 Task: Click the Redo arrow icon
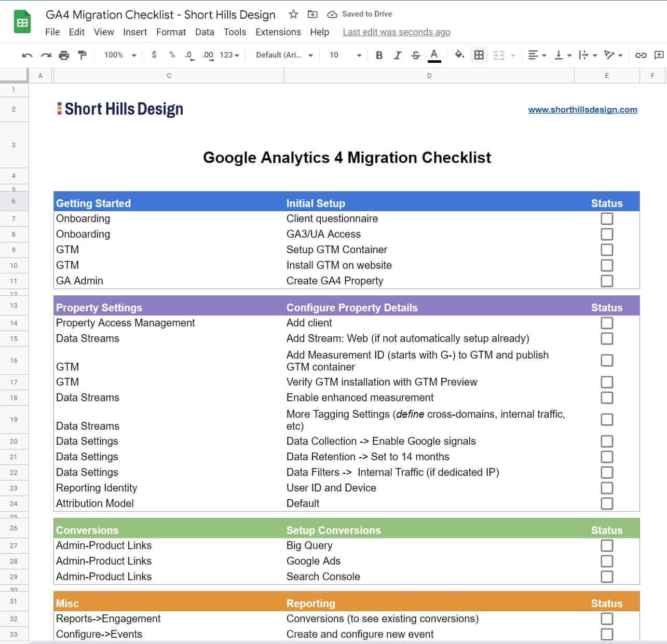click(x=46, y=55)
